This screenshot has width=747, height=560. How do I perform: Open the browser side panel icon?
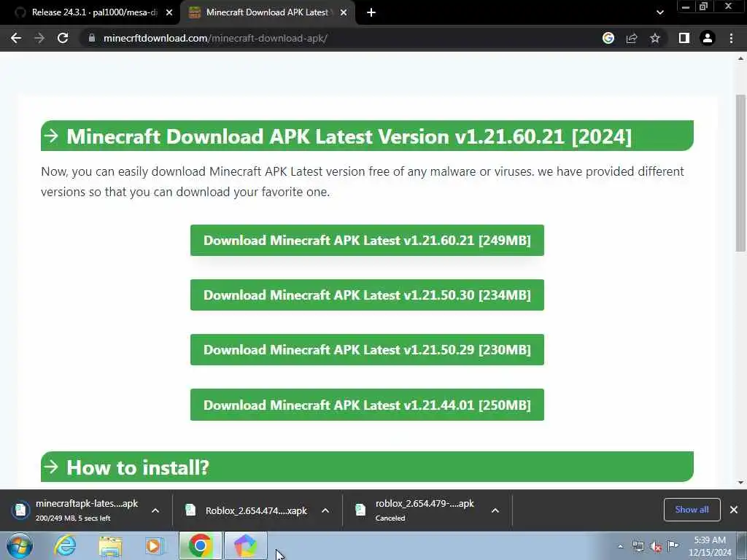(684, 38)
